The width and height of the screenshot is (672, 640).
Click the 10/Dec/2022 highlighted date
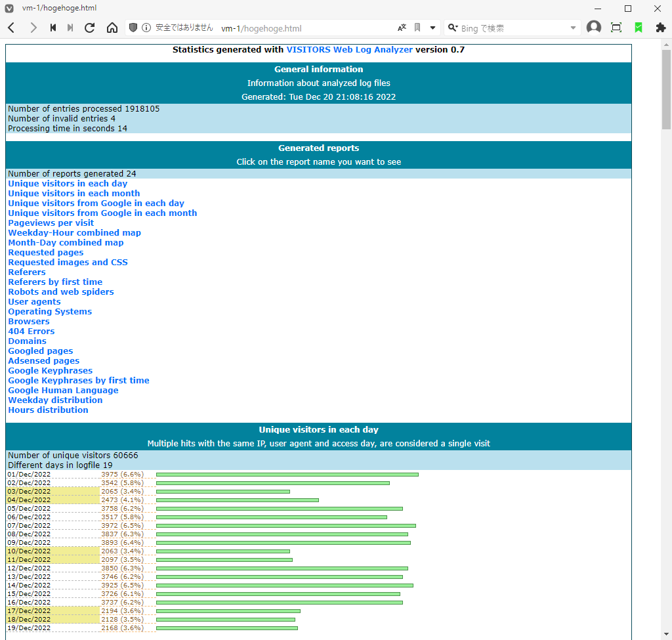pyautogui.click(x=29, y=551)
